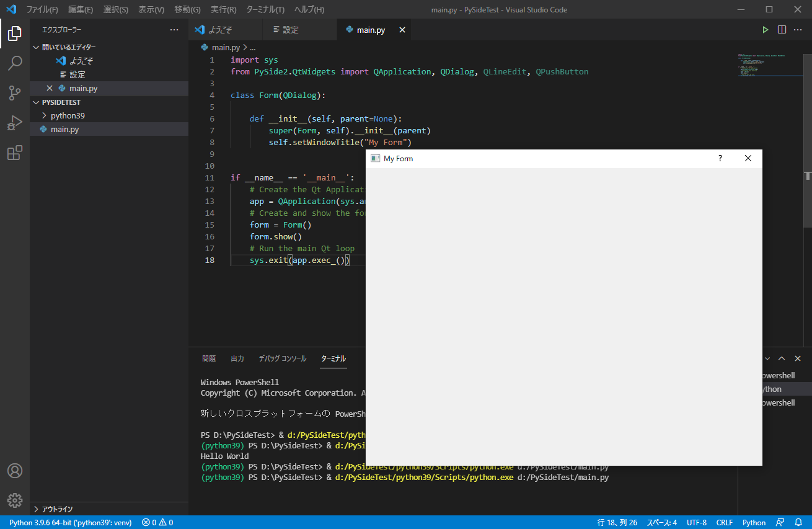
Task: Expand the python39 folder
Action: (x=68, y=115)
